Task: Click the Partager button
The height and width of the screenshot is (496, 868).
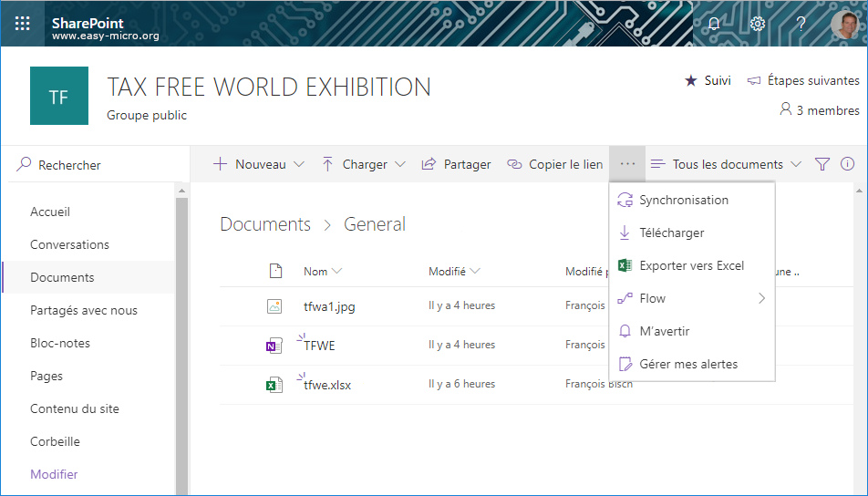Action: 457,164
